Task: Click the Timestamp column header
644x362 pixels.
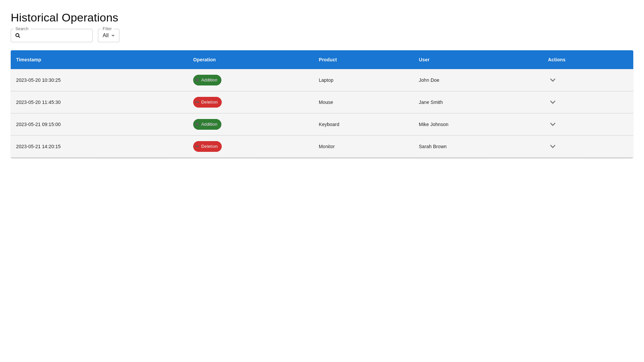Action: 29,60
